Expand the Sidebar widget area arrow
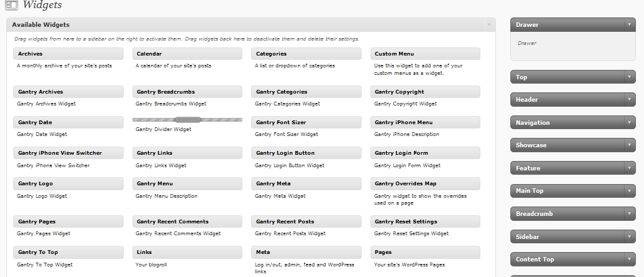The image size is (644, 277). tap(629, 237)
